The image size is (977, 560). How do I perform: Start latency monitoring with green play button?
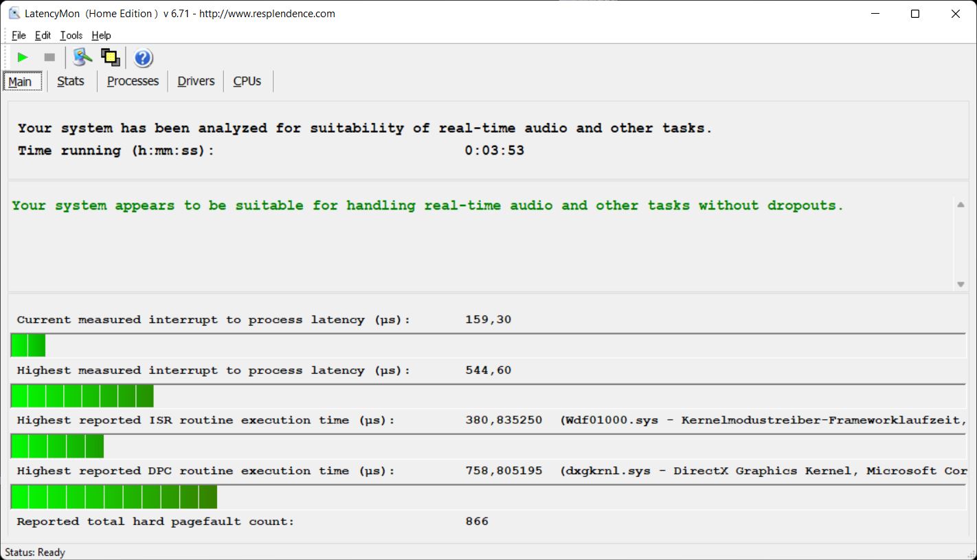pos(23,58)
